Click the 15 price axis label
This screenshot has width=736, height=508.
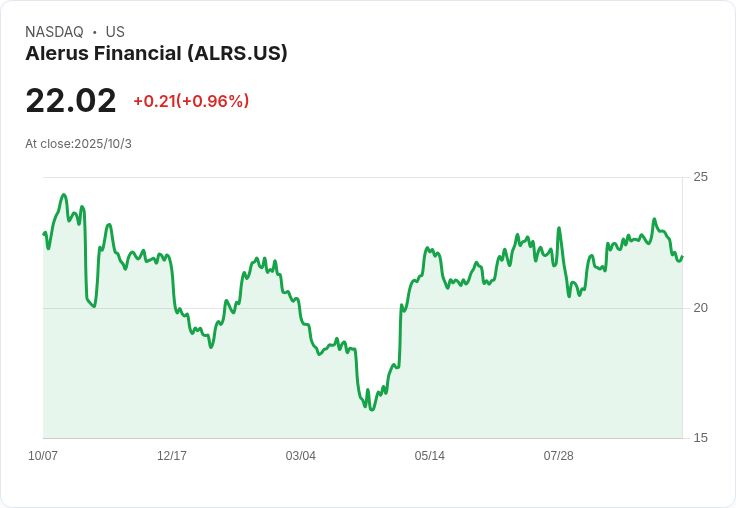[700, 438]
